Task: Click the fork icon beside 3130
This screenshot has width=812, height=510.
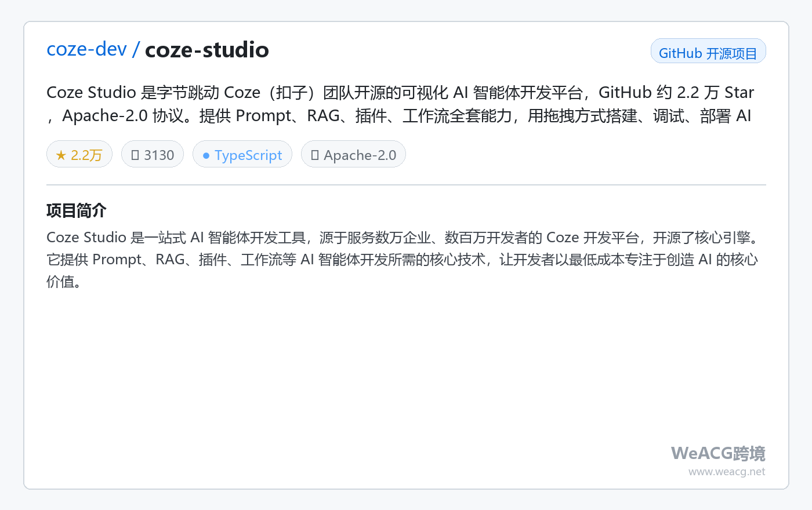Action: [x=135, y=155]
